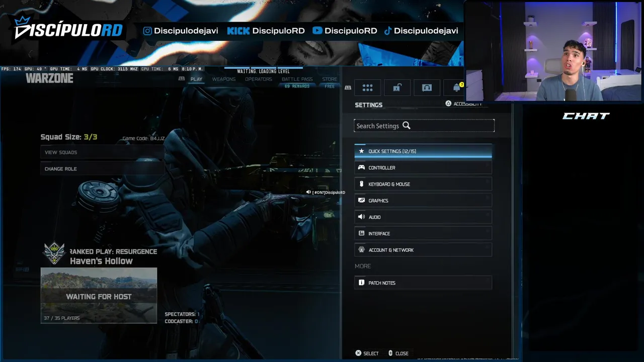644x362 pixels.
Task: Click the speaker icon beside Audio
Action: [x=361, y=217]
